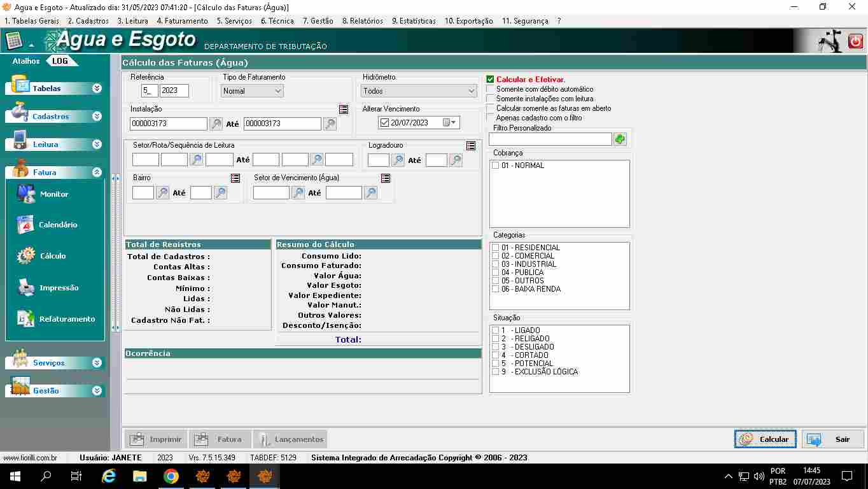Screen dimensions: 868x489
Task: Open the Calendário sidebar icon
Action: (26, 225)
